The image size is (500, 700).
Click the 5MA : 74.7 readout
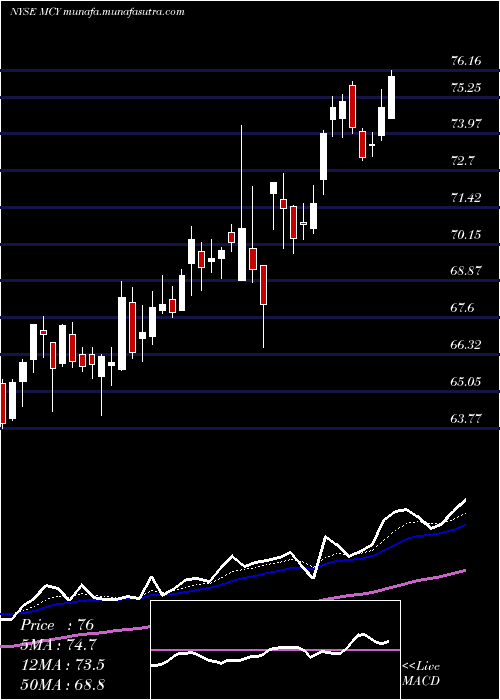point(59,645)
